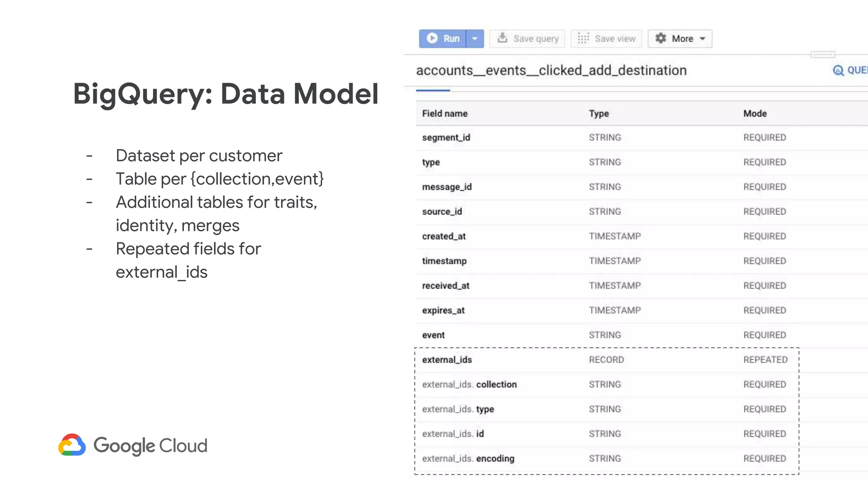Click the Google Cloud logo icon
This screenshot has height=488, width=868.
coord(72,445)
